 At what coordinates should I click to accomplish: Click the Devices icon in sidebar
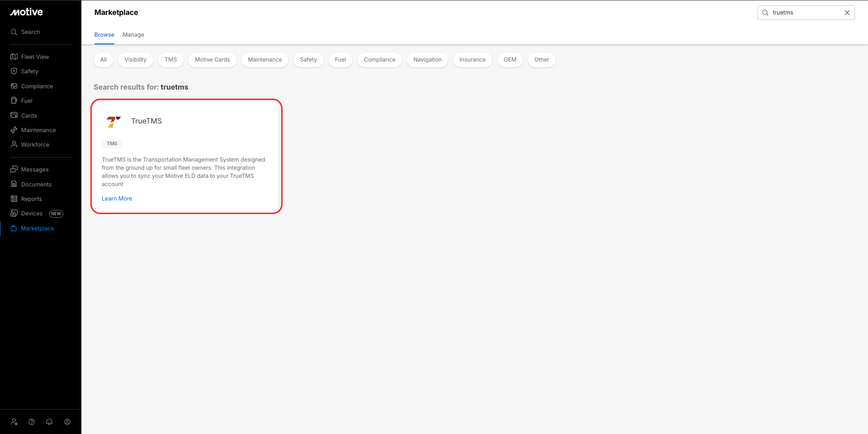[14, 213]
